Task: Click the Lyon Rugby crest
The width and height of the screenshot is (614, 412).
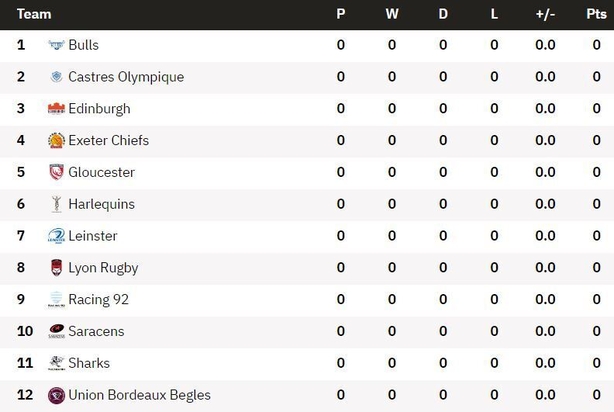Action: pos(56,267)
